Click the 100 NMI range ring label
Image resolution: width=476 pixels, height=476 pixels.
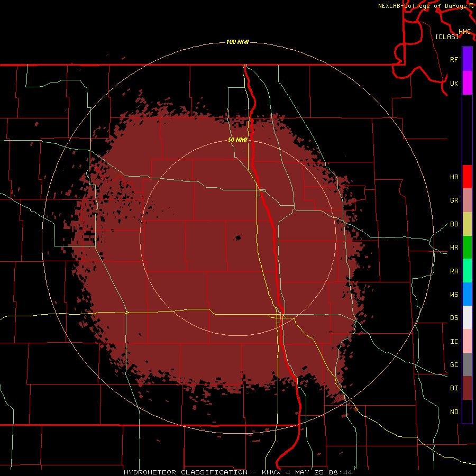[237, 42]
